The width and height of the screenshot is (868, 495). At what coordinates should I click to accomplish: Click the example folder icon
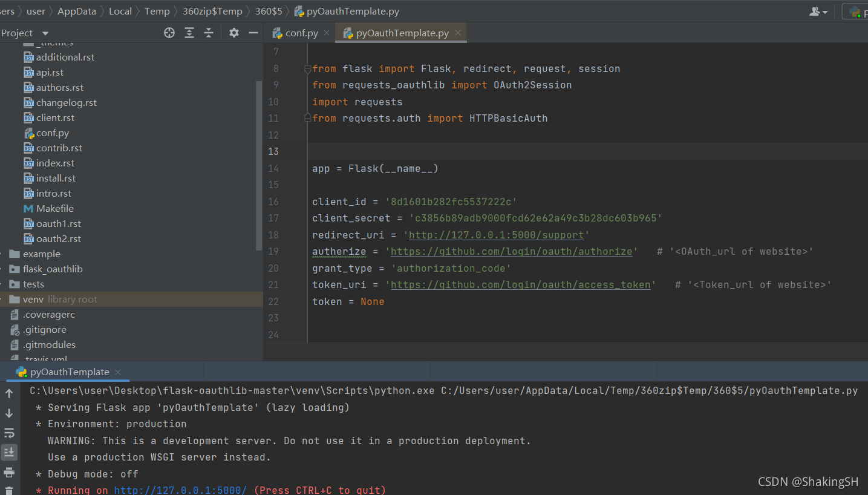15,254
